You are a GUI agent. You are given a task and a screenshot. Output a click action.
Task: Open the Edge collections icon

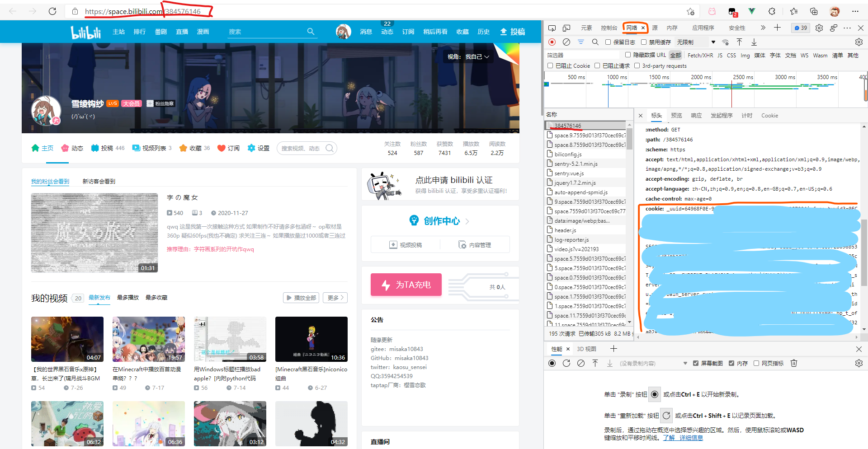click(x=814, y=11)
